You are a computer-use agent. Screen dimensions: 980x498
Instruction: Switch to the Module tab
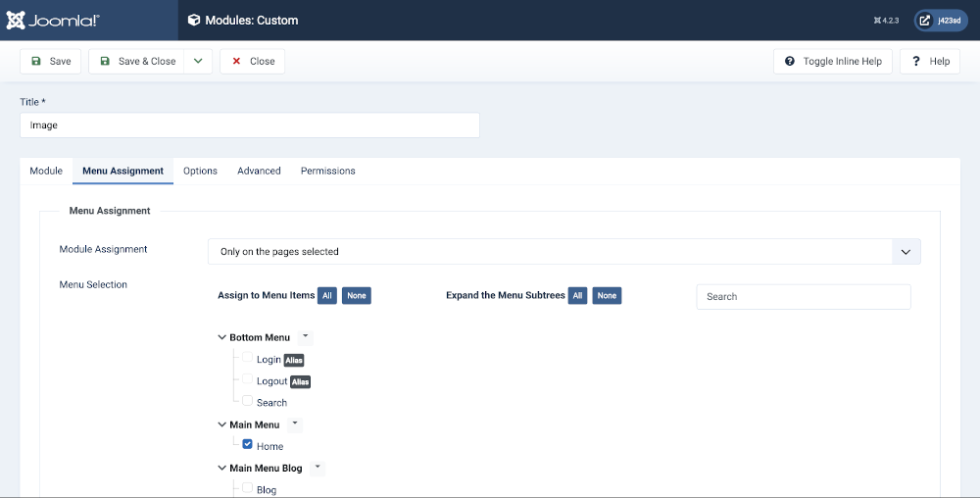[x=46, y=171]
